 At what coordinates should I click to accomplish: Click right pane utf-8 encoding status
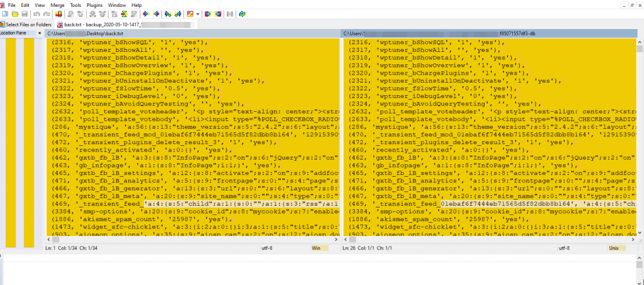coord(564,248)
